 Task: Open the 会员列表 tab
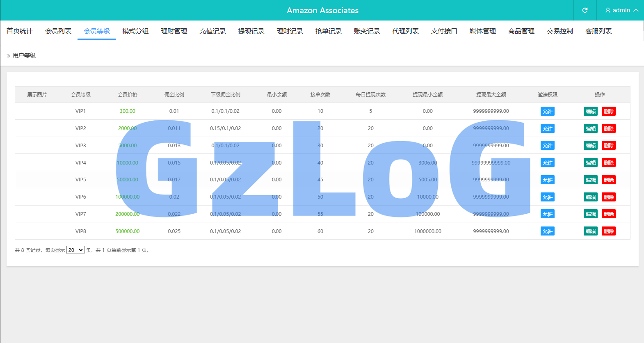(x=58, y=31)
